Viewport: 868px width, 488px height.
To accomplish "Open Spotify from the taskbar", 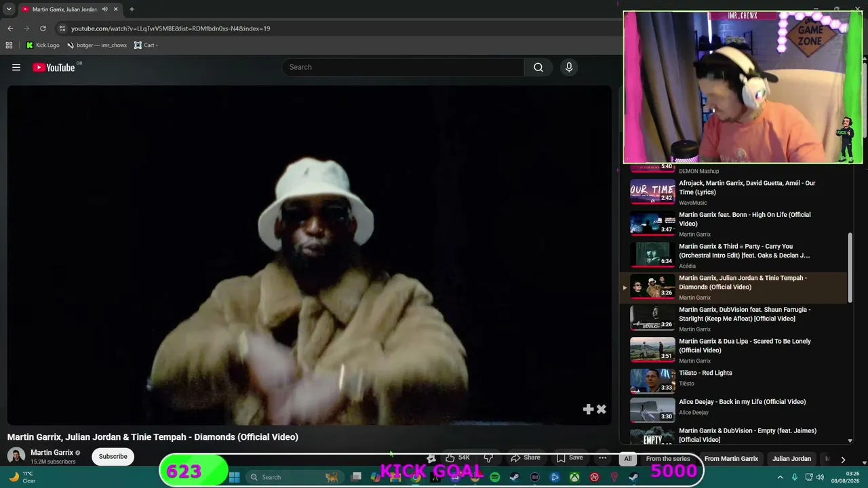I will tap(495, 477).
